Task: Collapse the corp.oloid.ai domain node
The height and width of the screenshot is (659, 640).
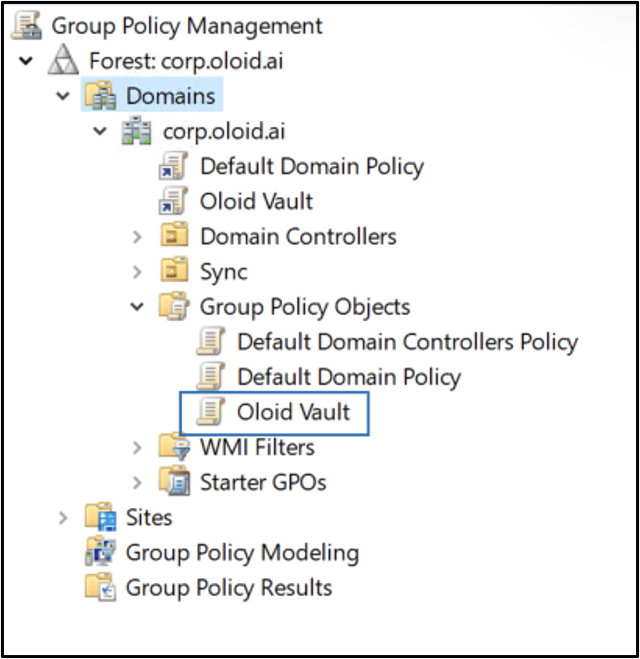Action: coord(100,131)
